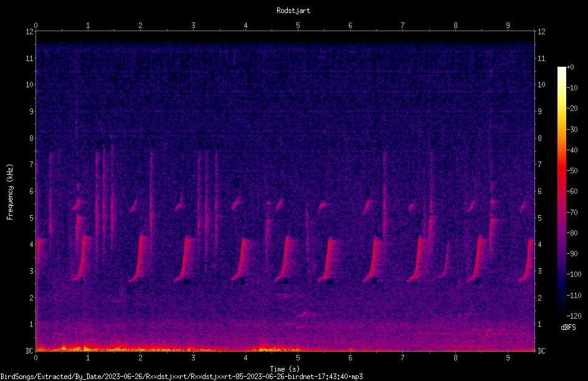Click the '-60' colorbar label

coord(572,191)
